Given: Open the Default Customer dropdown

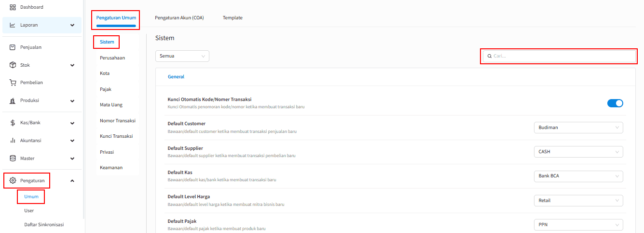Looking at the screenshot, I should (x=578, y=128).
